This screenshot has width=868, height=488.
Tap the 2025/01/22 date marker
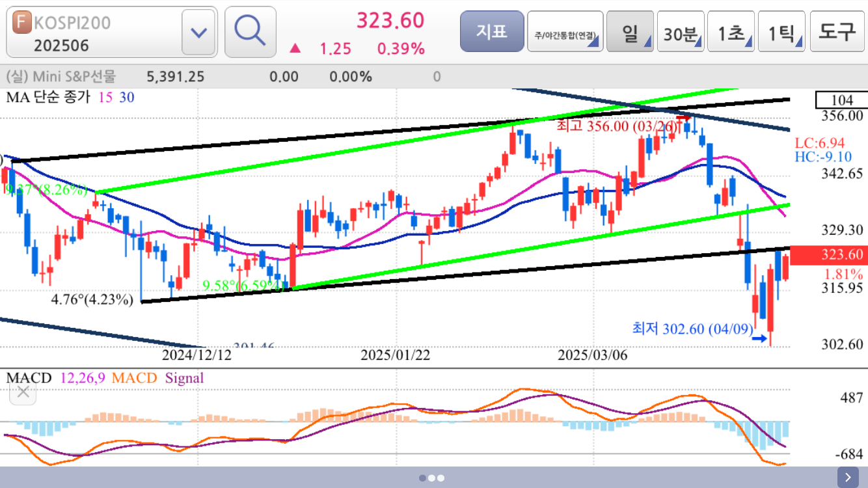pos(396,355)
